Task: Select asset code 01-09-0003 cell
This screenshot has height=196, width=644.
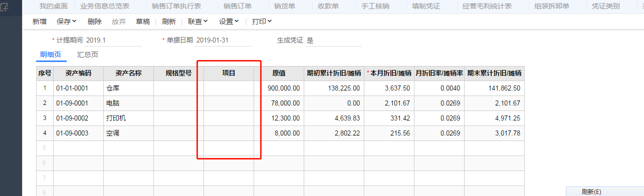Action: click(x=79, y=133)
